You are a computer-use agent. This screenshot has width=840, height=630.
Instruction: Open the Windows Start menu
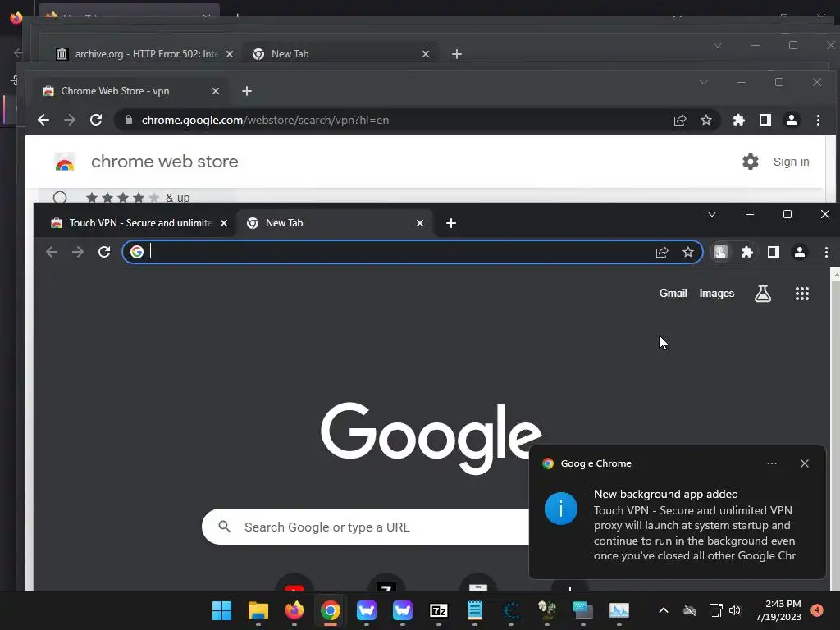coord(221,610)
